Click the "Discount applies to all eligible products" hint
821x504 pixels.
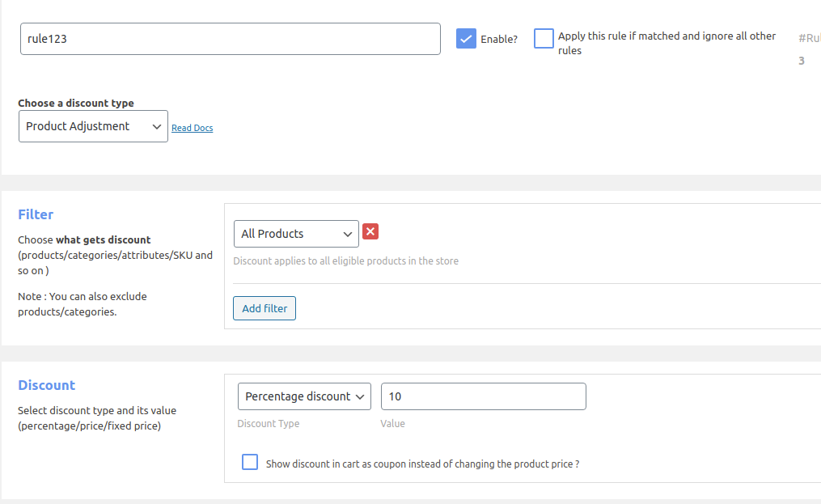345,261
